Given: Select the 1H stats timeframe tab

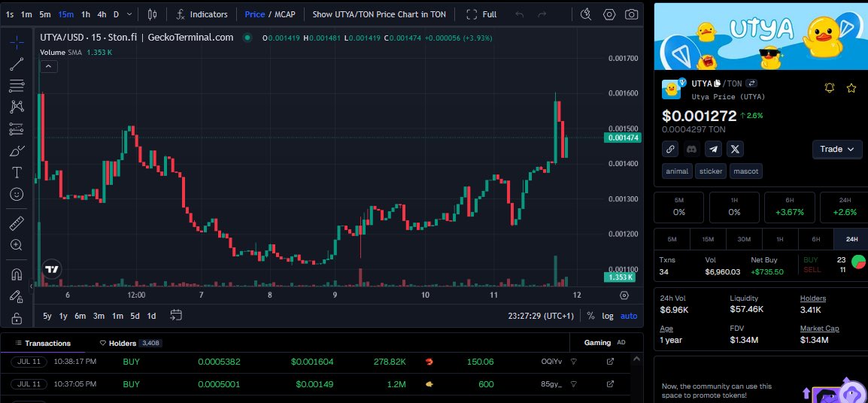Looking at the screenshot, I should 779,239.
